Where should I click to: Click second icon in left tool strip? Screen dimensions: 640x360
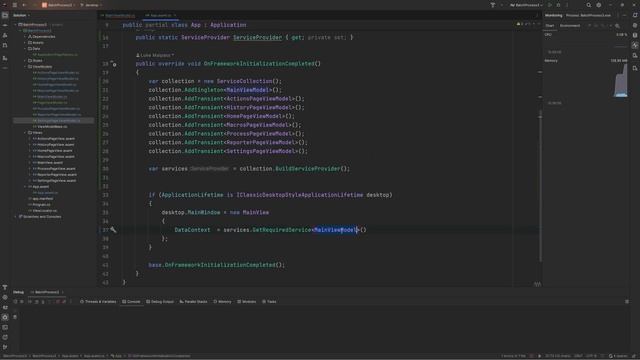coord(5,25)
